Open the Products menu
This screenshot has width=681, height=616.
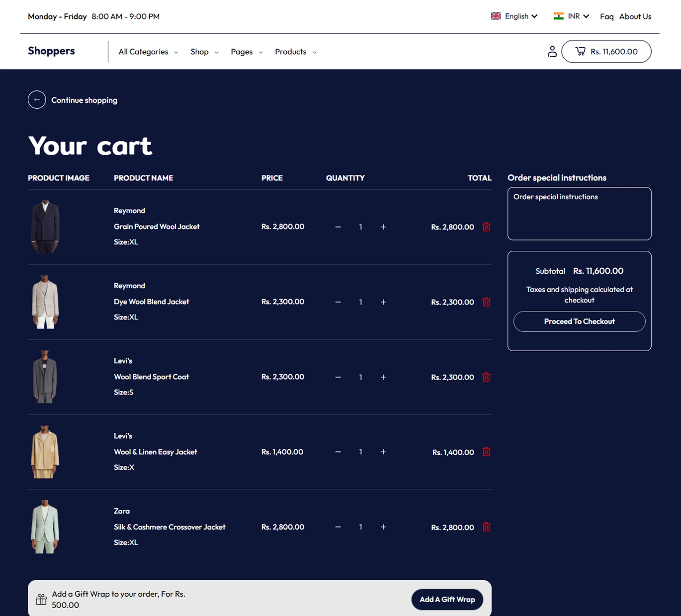(295, 52)
